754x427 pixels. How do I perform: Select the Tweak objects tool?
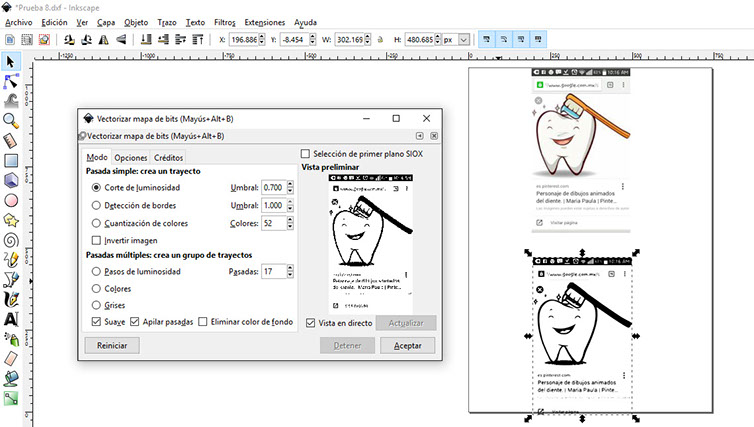pyautogui.click(x=11, y=100)
